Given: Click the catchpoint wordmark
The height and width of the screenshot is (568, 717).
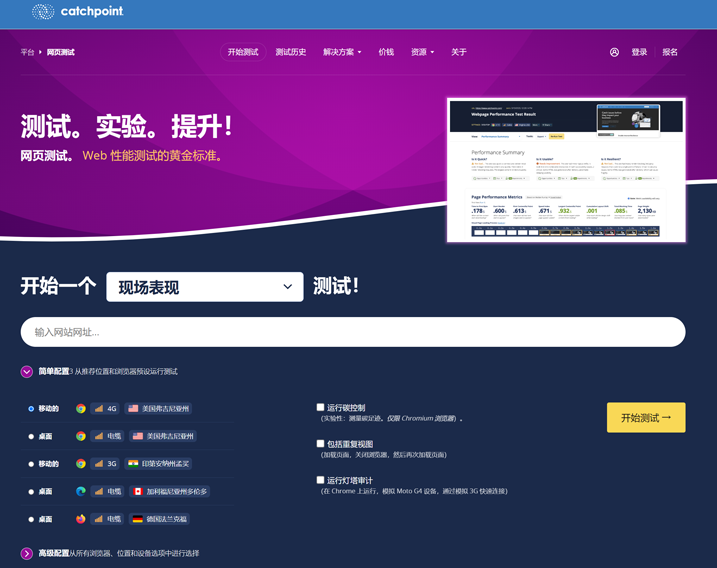Looking at the screenshot, I should (92, 11).
